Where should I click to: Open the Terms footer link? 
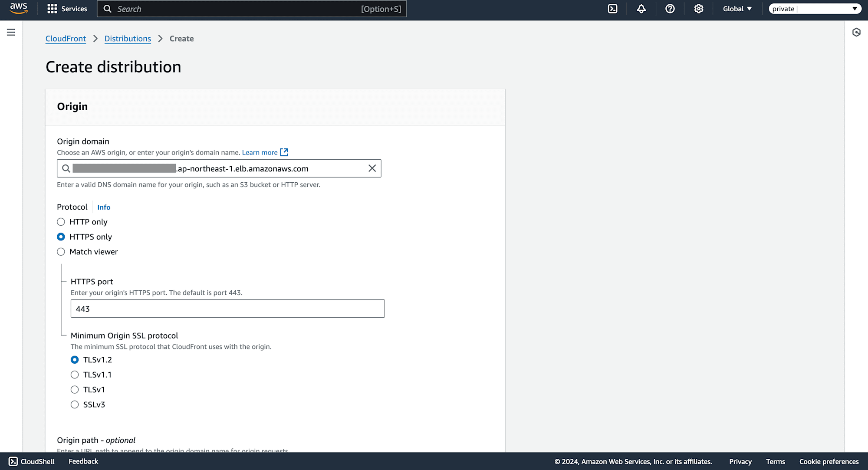coord(775,462)
